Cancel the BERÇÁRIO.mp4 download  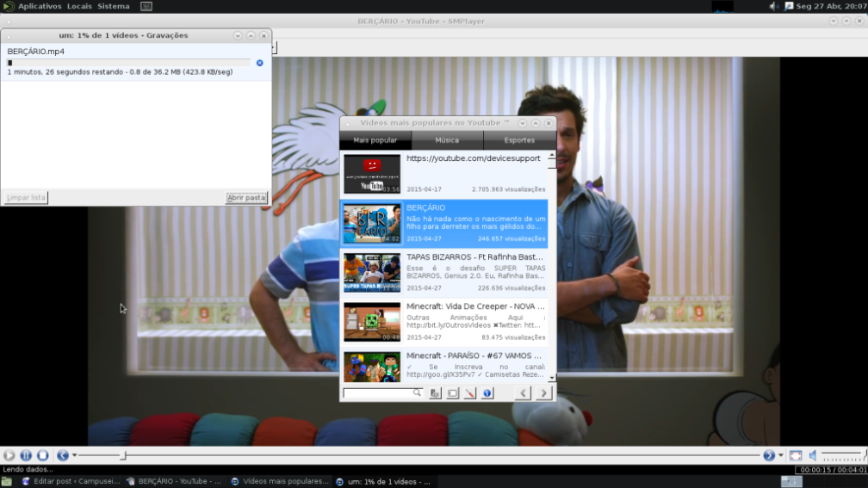tap(260, 63)
